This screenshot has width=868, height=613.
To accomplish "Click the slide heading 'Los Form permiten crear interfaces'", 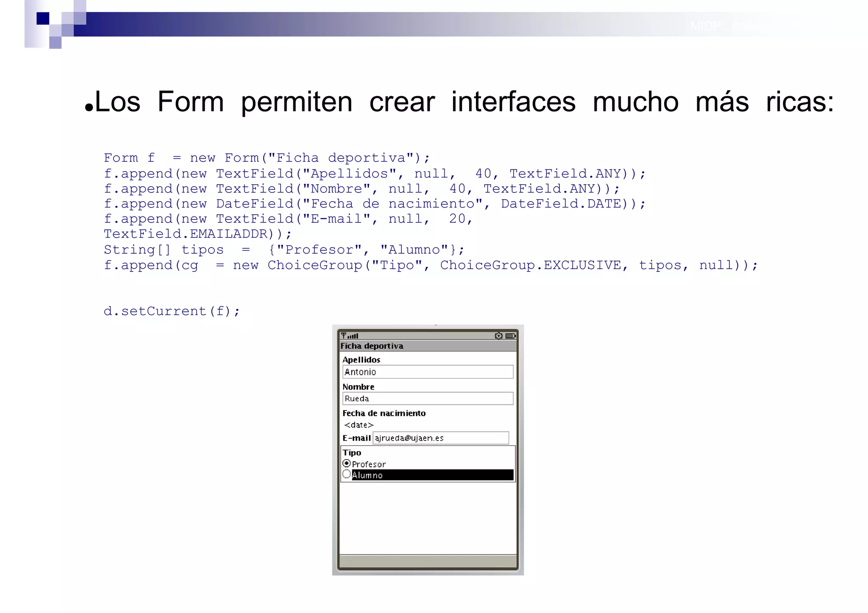I will pos(464,102).
